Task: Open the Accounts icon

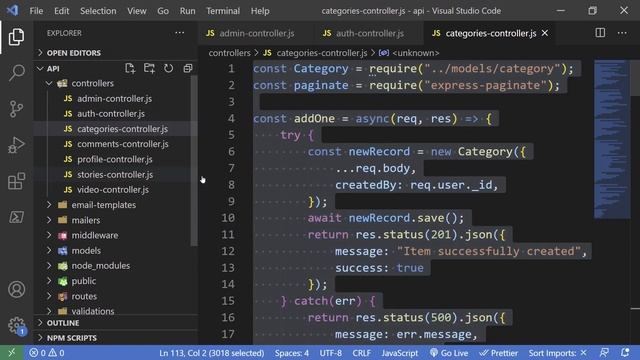Action: [16, 289]
